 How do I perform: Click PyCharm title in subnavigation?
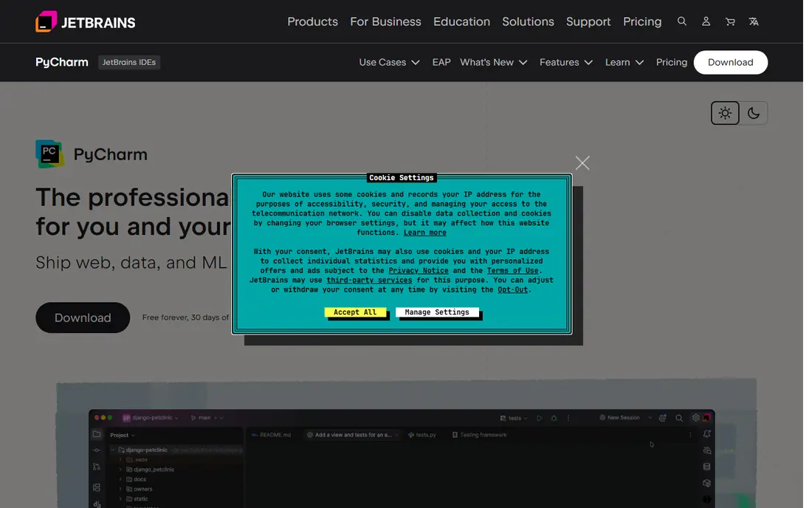[x=61, y=62]
